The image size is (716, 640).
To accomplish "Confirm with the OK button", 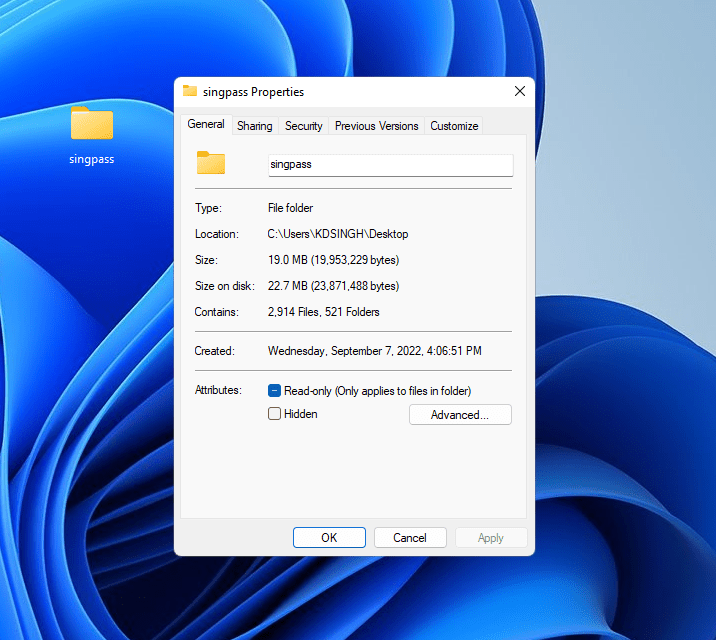I will [329, 538].
